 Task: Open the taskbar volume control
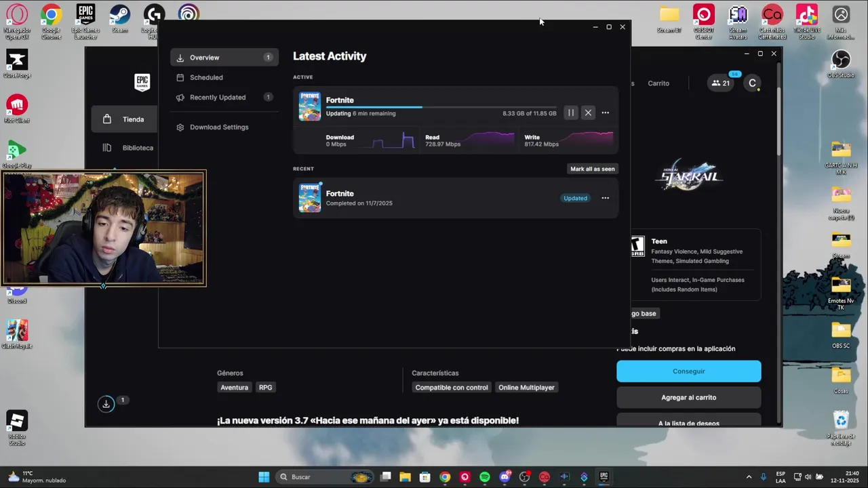tap(809, 477)
